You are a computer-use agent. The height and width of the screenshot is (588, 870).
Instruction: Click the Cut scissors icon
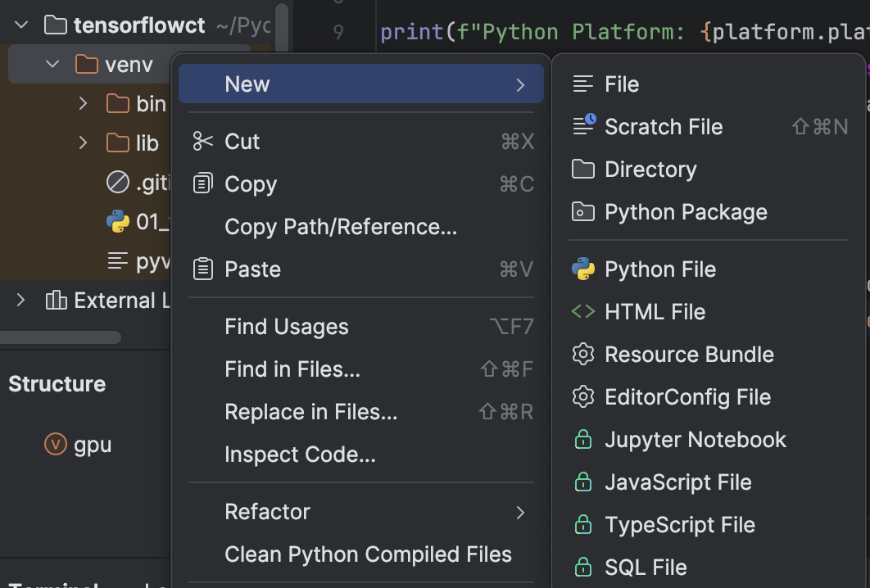point(202,142)
